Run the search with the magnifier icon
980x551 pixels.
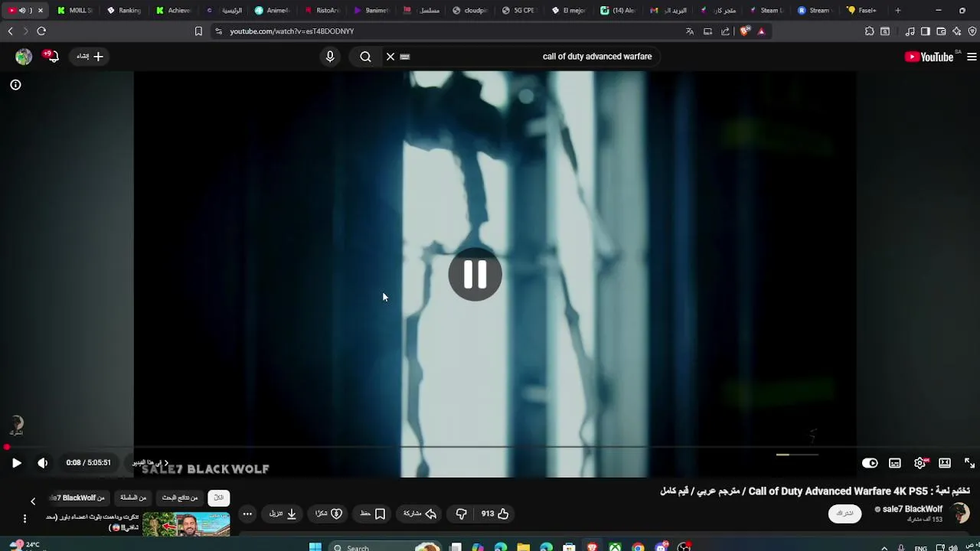point(365,57)
